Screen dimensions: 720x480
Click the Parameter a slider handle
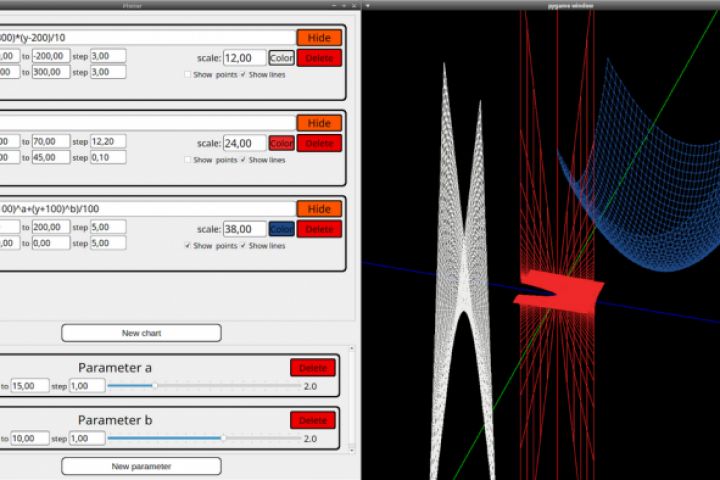(155, 386)
